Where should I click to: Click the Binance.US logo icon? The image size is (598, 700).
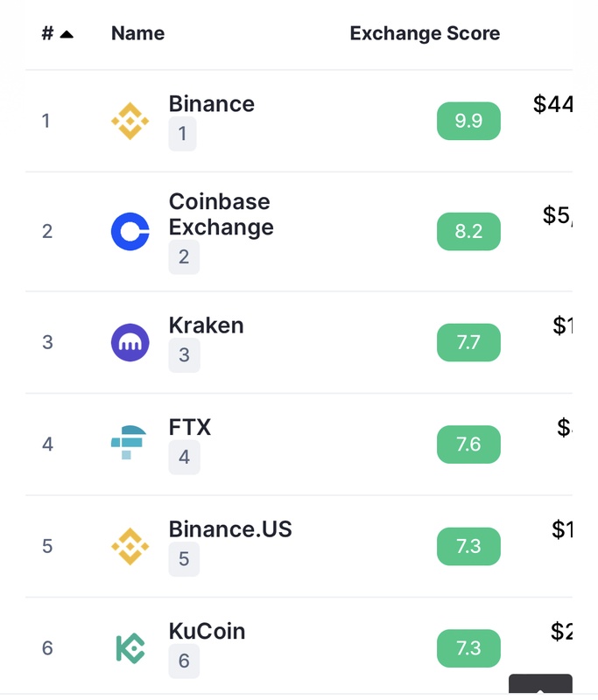coord(130,546)
